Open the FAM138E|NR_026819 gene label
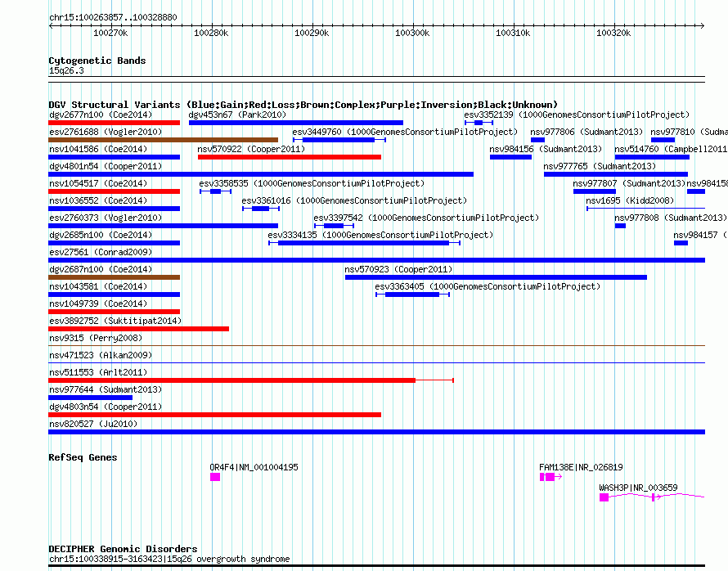The height and width of the screenshot is (571, 728). coord(581,467)
